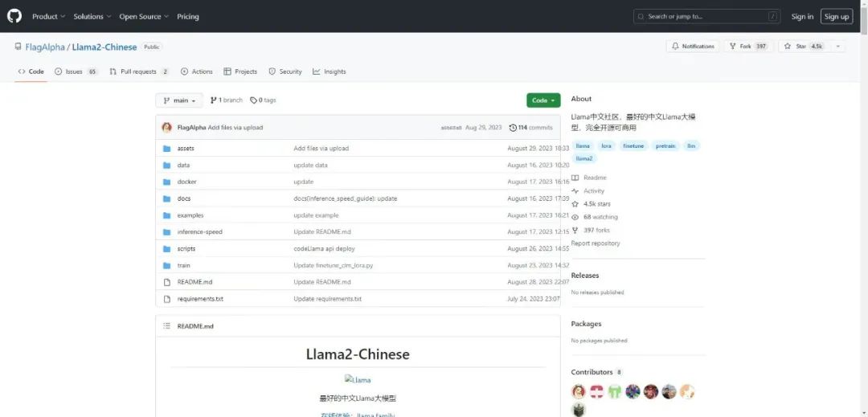868x417 pixels.
Task: Open the repository icon beside FlagAlpha
Action: 18,47
